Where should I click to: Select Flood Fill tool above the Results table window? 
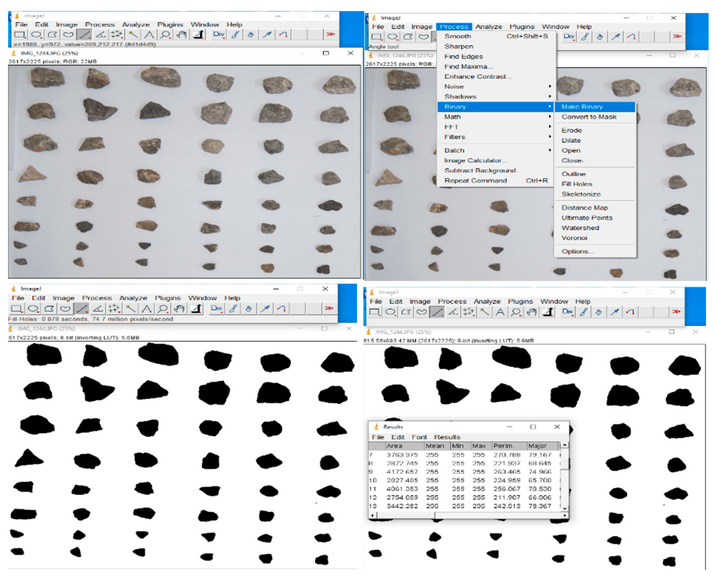click(x=598, y=312)
